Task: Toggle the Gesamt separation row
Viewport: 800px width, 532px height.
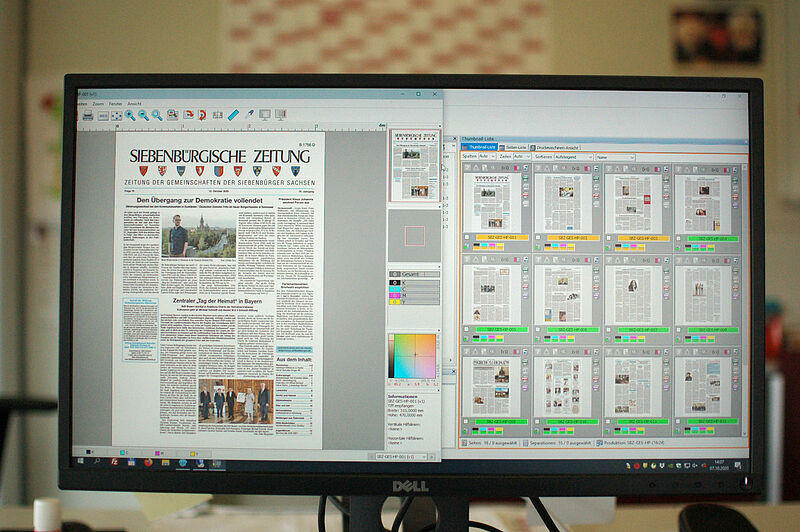Action: pos(414,274)
